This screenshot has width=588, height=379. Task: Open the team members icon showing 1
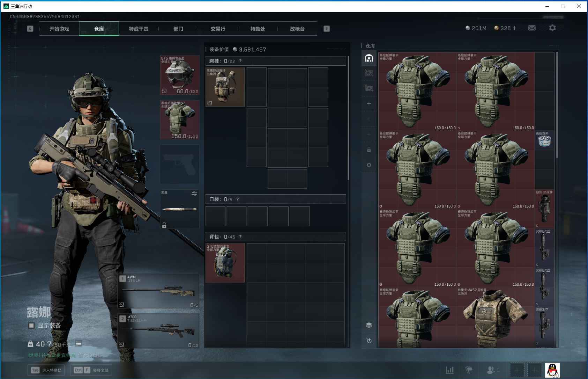[x=493, y=370]
